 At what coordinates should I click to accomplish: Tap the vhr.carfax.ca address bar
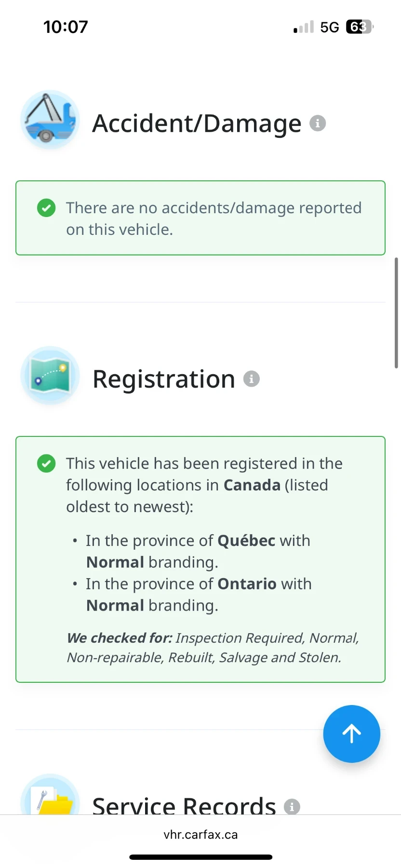pyautogui.click(x=200, y=835)
